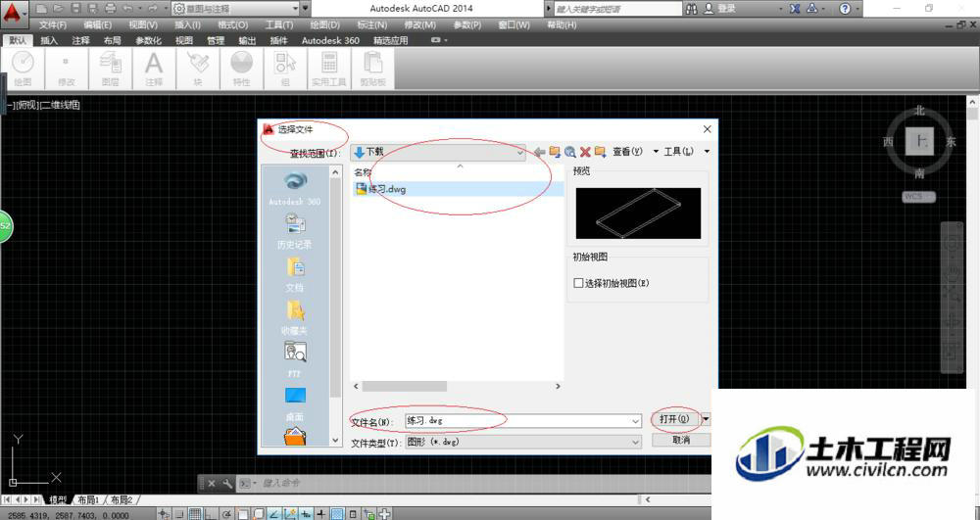Select 文档 in the places list

[294, 274]
